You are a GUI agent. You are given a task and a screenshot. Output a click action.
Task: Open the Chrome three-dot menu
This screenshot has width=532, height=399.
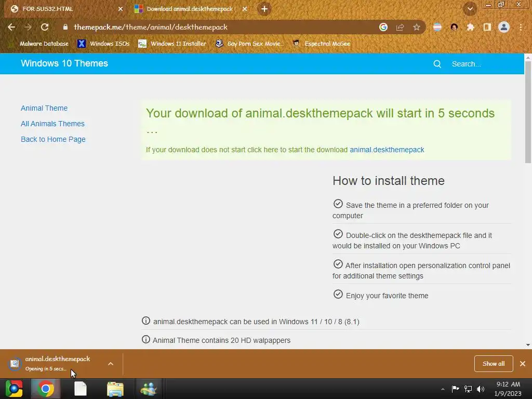(521, 27)
